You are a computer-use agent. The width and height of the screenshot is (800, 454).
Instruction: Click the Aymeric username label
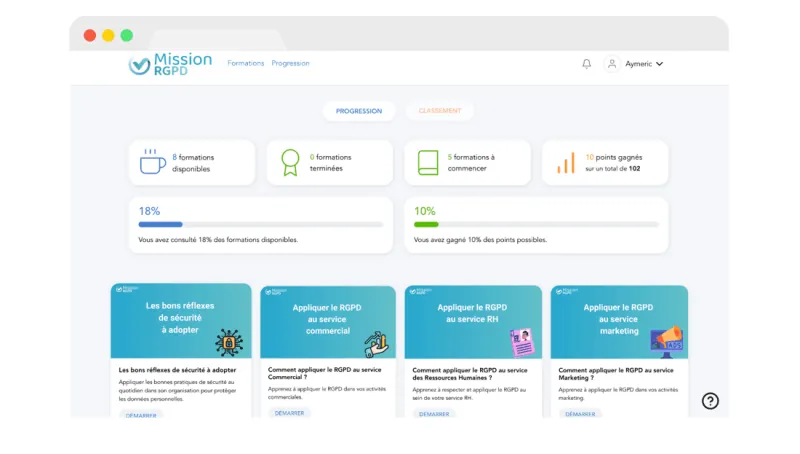[638, 64]
